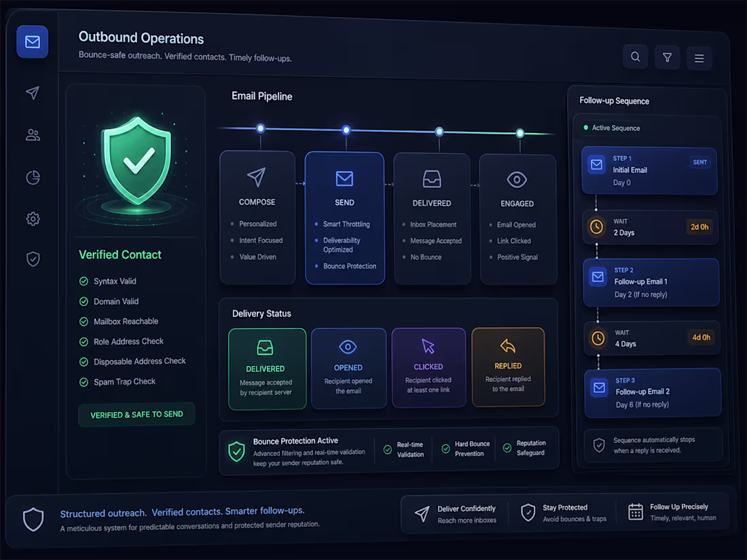
Task: Click the eye icon in Opened card
Action: [348, 347]
